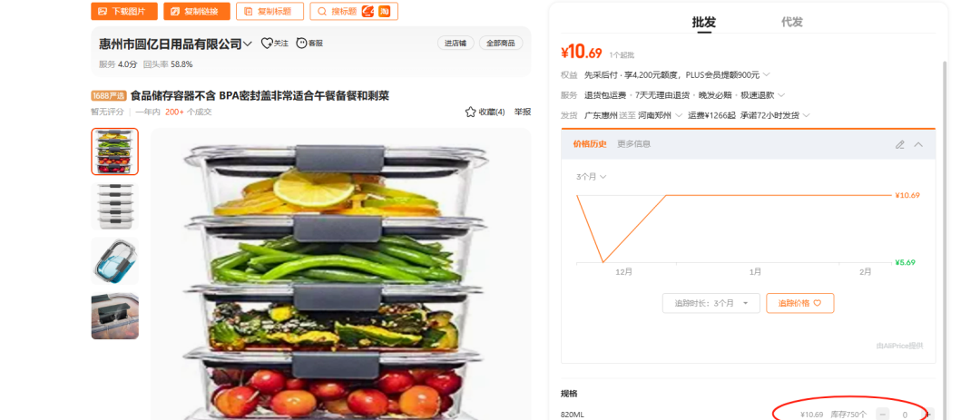Collapse the price history panel chevron
980x420 pixels.
tap(918, 144)
